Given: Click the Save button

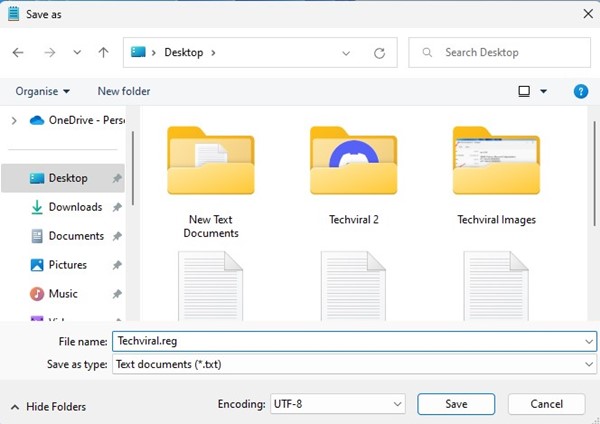Looking at the screenshot, I should (456, 404).
